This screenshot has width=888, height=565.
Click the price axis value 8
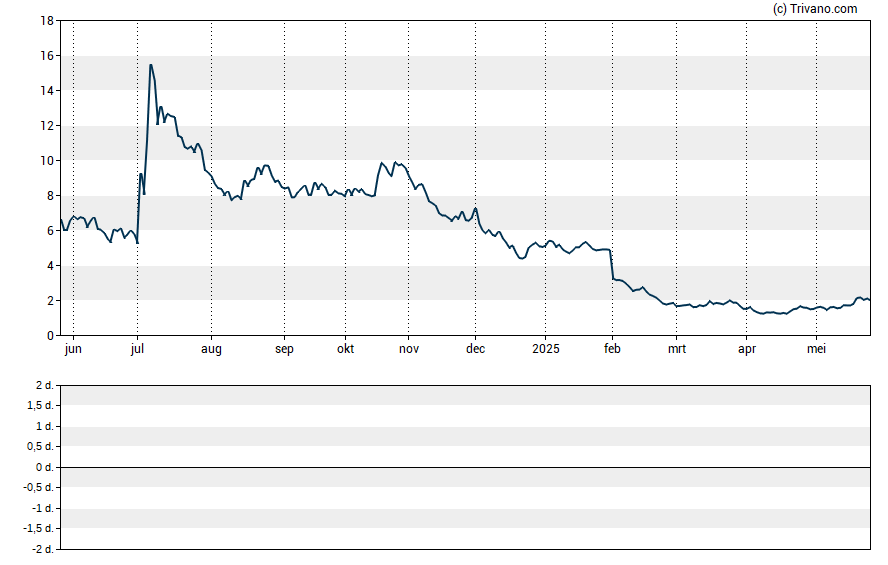coord(50,196)
